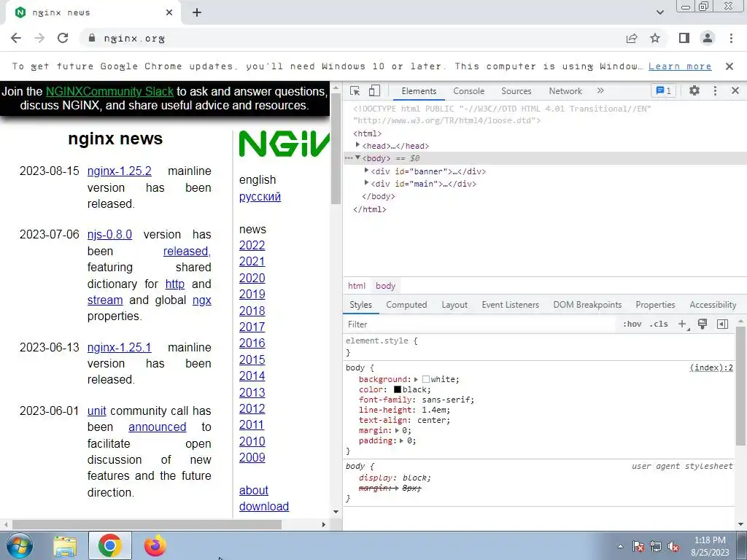Click the page horizontal scrollbar
The height and width of the screenshot is (560, 747).
pos(147,524)
